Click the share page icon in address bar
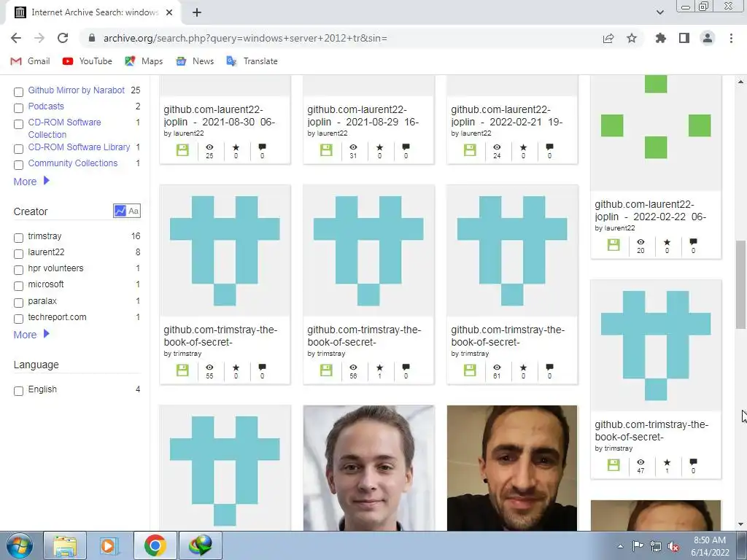 click(608, 38)
